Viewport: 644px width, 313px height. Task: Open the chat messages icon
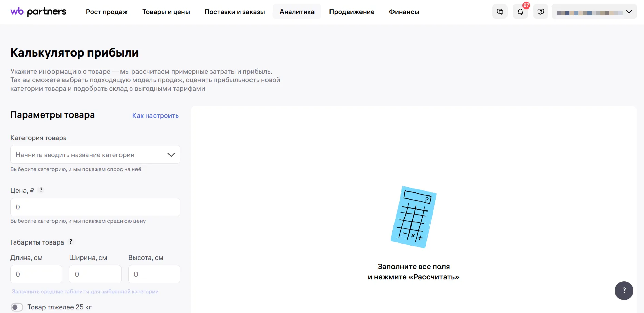pyautogui.click(x=500, y=12)
